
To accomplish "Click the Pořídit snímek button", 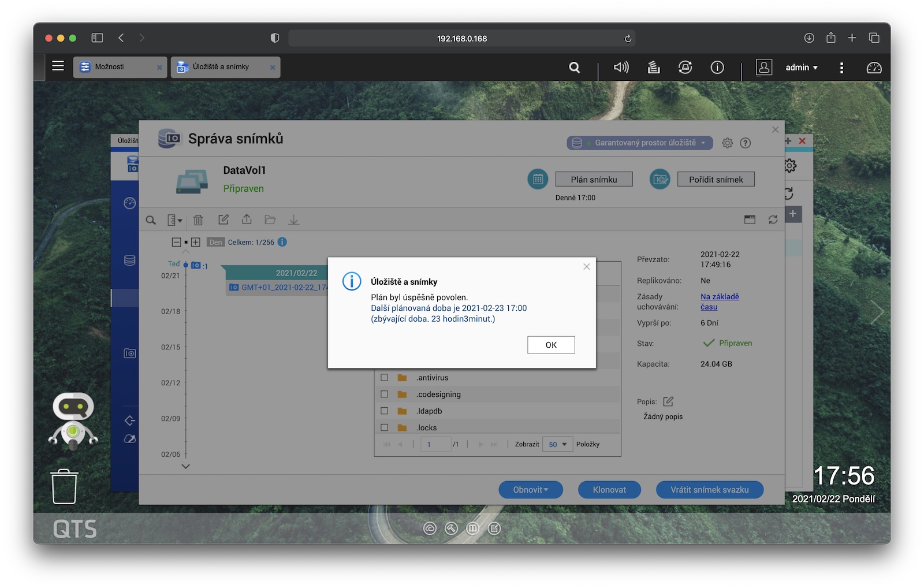I will [716, 180].
